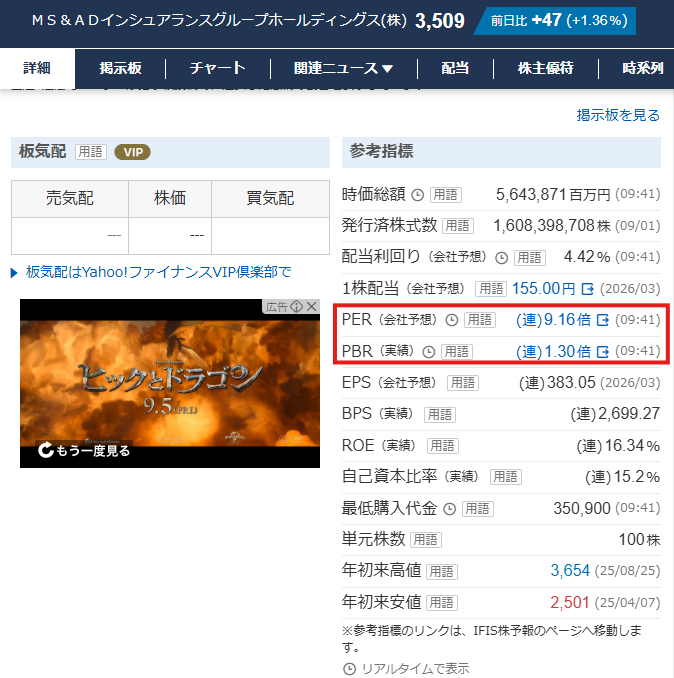Click ad info icon on the banner
This screenshot has width=674, height=678.
click(297, 306)
